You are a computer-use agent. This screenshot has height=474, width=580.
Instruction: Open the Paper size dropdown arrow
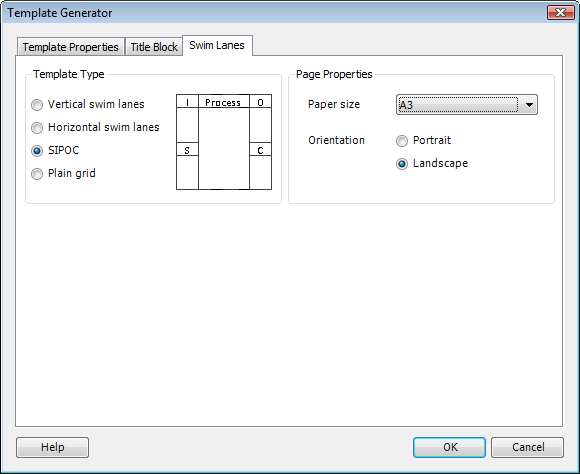[x=529, y=105]
